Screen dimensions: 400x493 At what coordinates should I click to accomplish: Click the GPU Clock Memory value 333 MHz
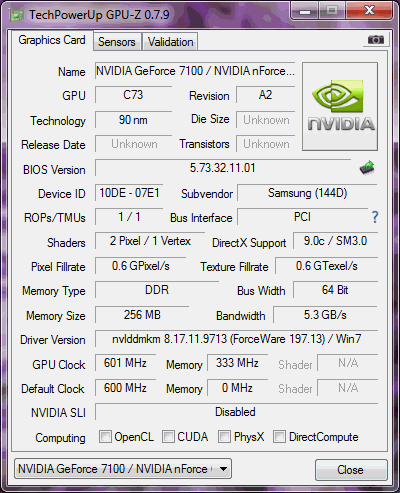237,363
